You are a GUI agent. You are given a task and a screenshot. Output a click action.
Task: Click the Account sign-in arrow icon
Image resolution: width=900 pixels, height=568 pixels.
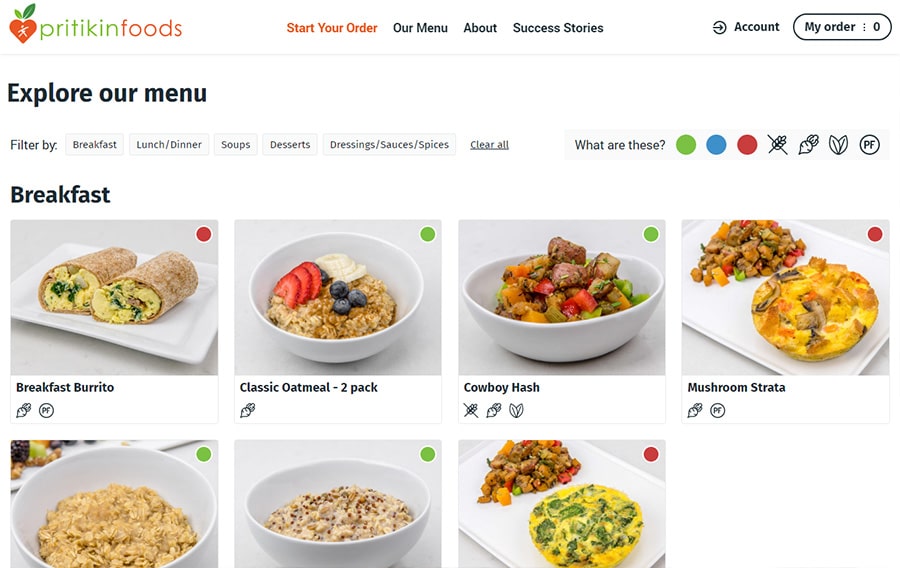[x=719, y=28]
